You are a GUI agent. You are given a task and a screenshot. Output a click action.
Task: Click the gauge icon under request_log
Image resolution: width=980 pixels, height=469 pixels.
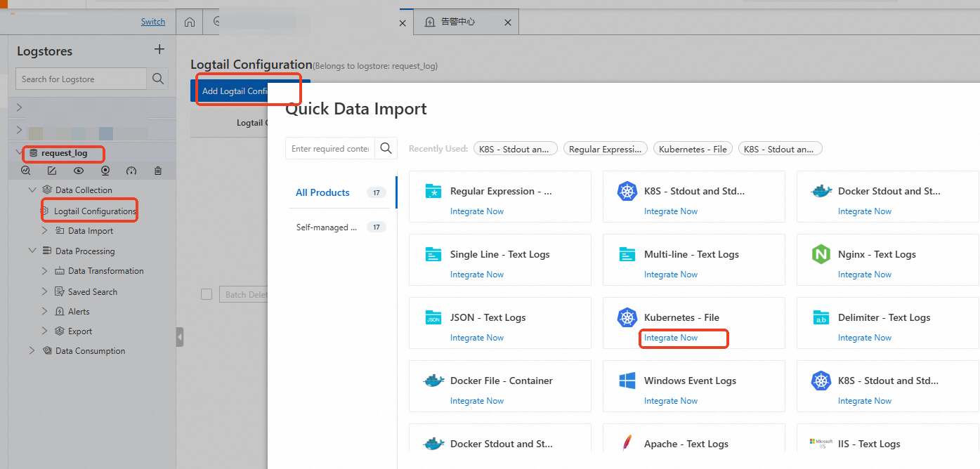point(131,171)
